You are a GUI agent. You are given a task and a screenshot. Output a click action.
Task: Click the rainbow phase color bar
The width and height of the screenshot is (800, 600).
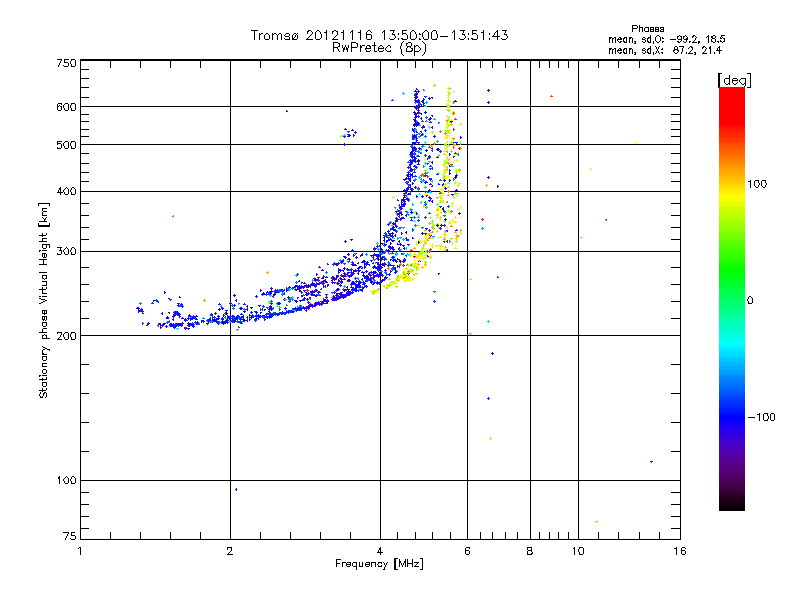click(732, 298)
